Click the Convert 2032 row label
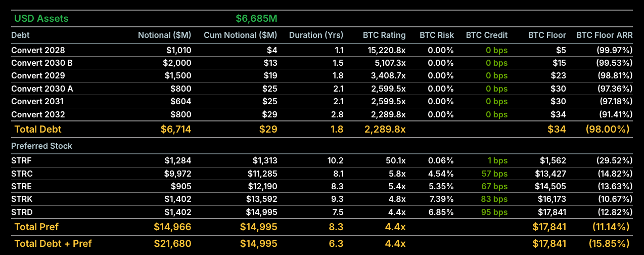644x255 pixels. tap(38, 114)
